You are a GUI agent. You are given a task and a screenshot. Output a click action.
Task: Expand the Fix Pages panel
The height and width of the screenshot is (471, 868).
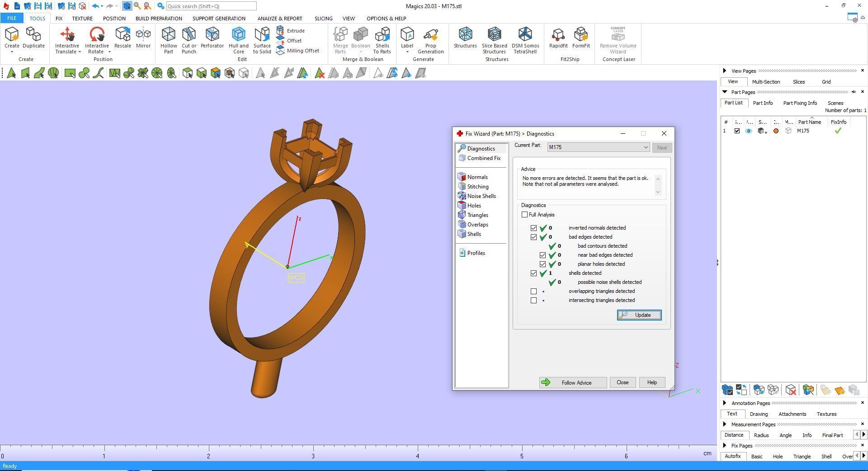(x=725, y=445)
